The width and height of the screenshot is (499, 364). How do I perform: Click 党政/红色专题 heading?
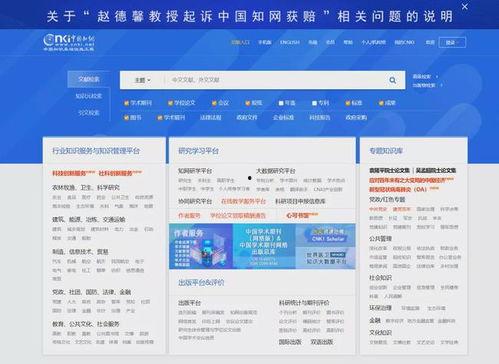(387, 199)
